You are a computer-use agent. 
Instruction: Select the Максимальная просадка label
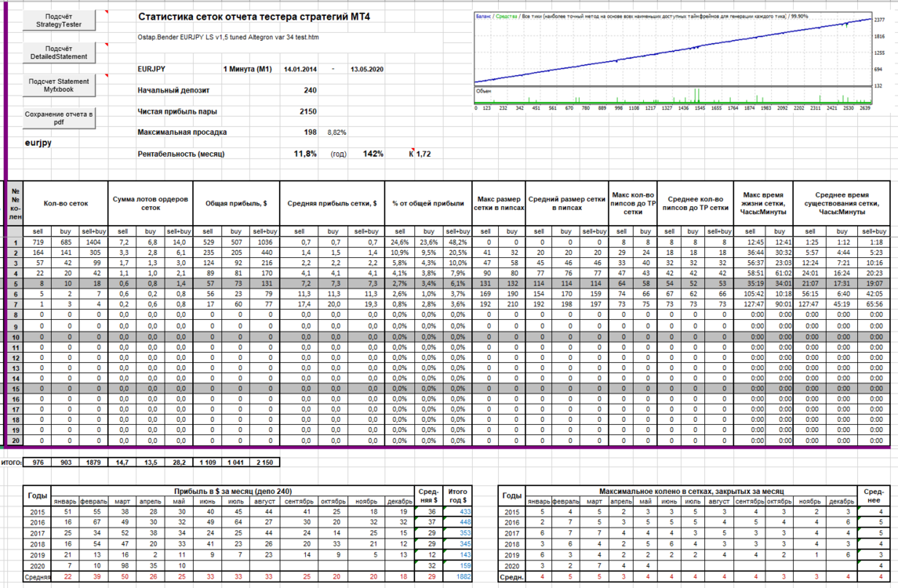[182, 132]
